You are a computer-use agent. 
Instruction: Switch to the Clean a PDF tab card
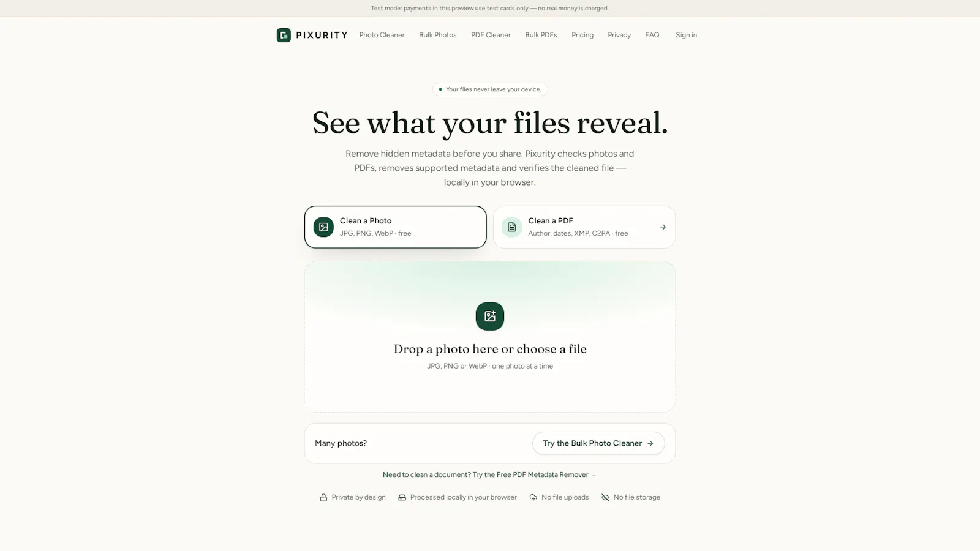click(584, 227)
